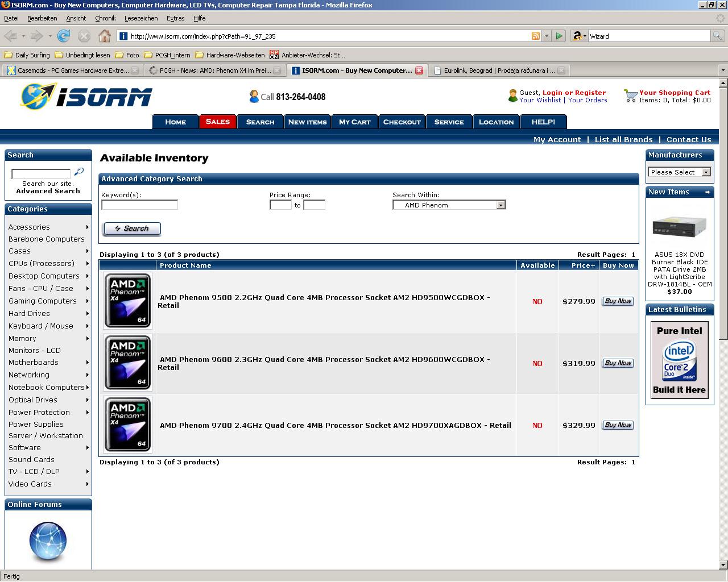Viewport: 728px width, 582px height.
Task: Click the Login or Register link
Action: coord(574,93)
